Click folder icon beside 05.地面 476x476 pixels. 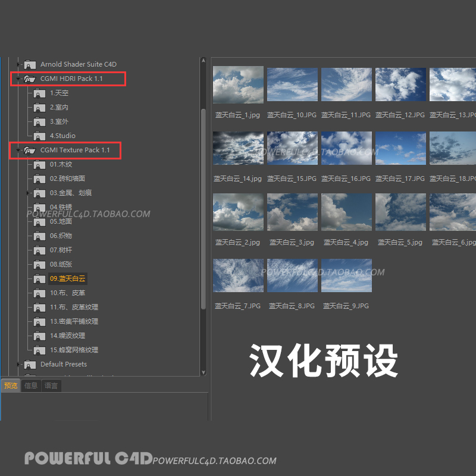tap(39, 221)
